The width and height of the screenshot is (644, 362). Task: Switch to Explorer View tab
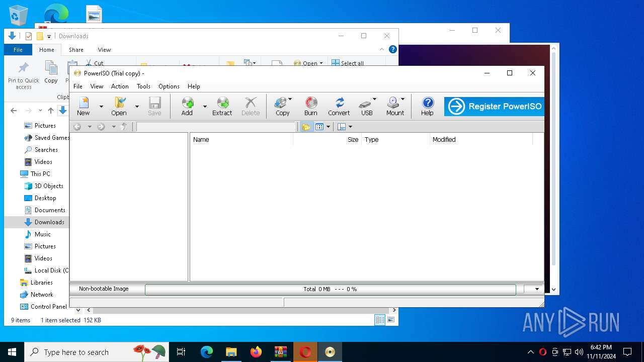click(104, 50)
